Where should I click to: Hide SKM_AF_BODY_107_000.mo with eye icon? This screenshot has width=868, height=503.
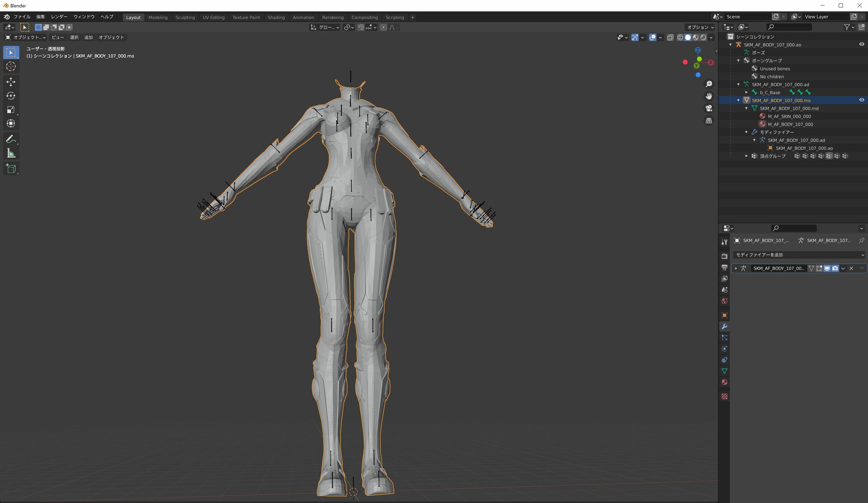point(862,100)
